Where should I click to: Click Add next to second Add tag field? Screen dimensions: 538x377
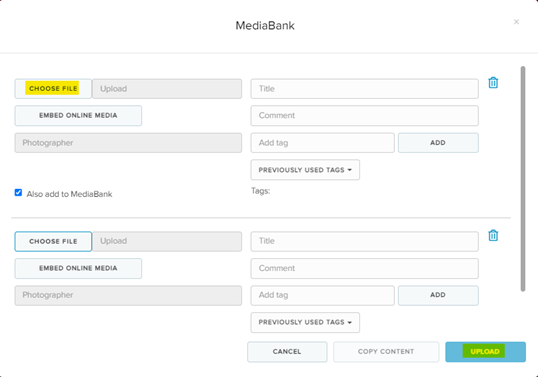point(438,295)
